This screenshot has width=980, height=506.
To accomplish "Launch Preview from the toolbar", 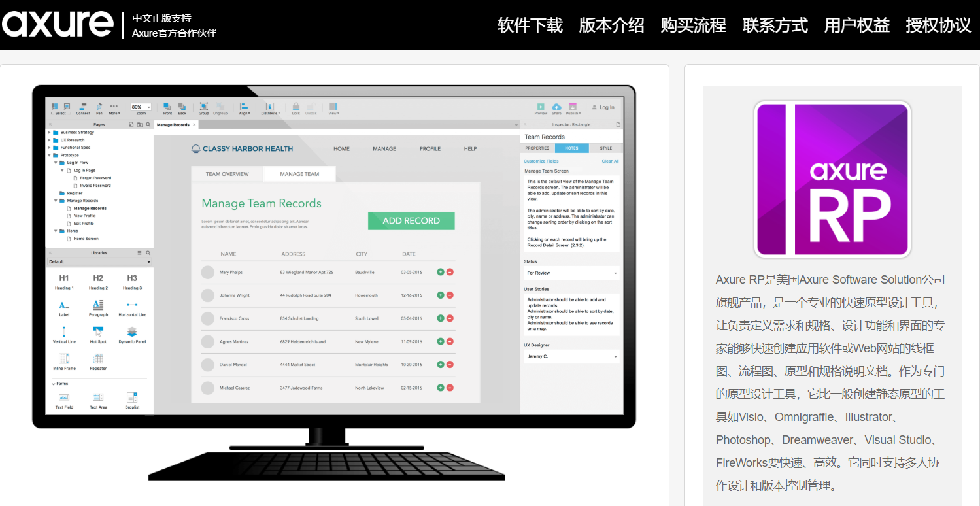I will pyautogui.click(x=541, y=109).
